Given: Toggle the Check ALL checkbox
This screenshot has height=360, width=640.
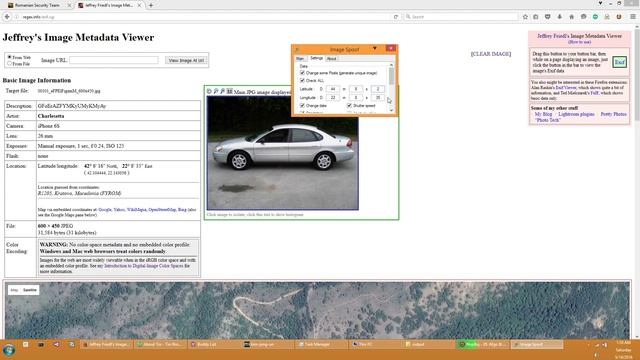Looking at the screenshot, I should tap(302, 80).
